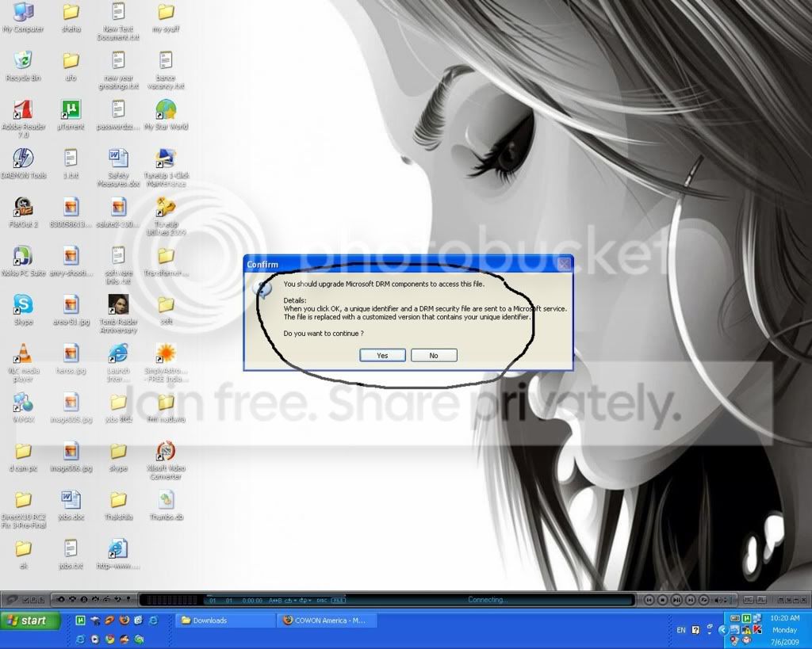Click the media player track progress display
The image size is (812, 649).
coord(251,601)
